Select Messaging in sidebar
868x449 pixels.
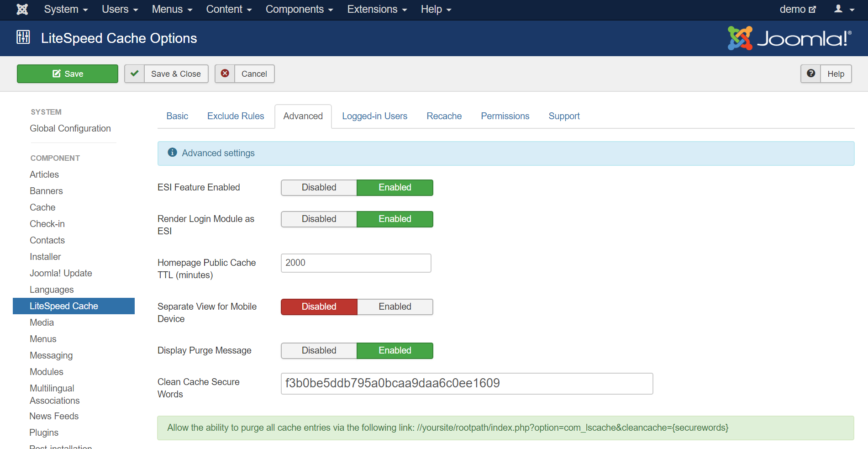[x=51, y=355]
